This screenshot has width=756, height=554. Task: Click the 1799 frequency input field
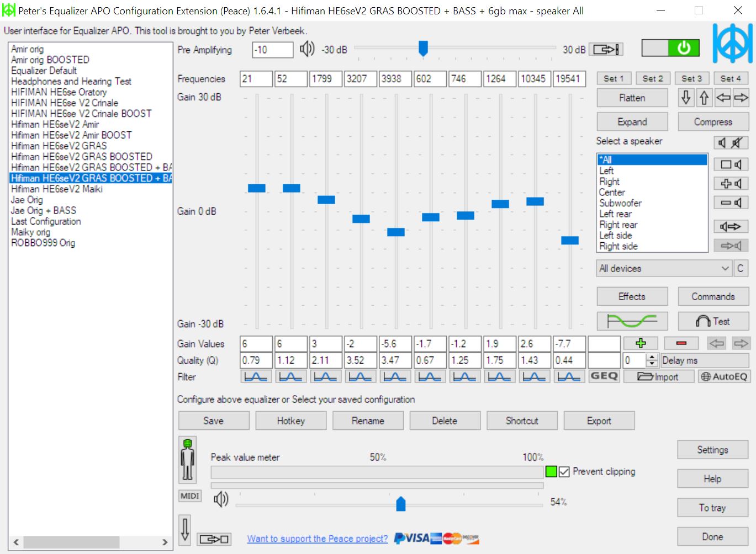click(325, 79)
